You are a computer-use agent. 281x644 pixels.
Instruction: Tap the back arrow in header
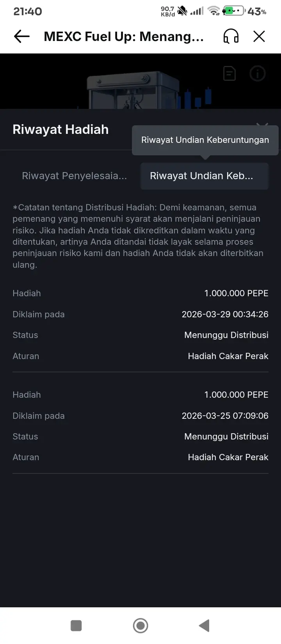pos(22,37)
